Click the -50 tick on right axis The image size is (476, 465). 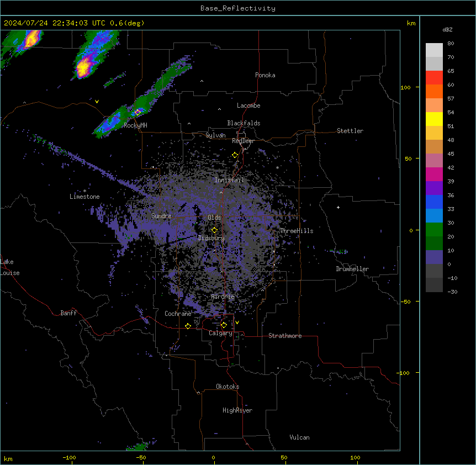pyautogui.click(x=405, y=302)
